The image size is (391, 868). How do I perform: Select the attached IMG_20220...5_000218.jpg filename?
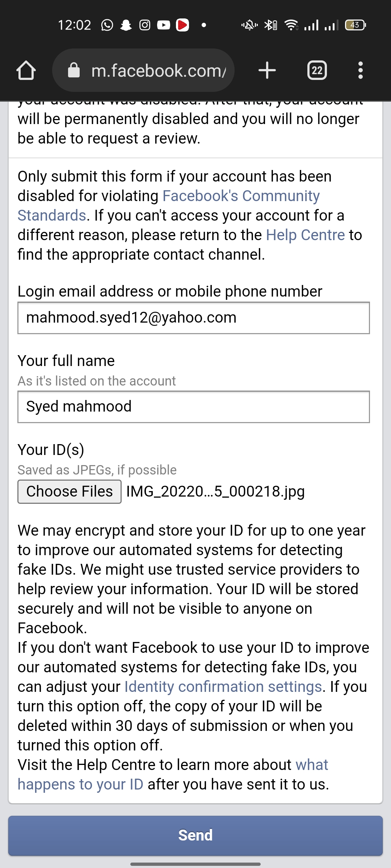[215, 491]
